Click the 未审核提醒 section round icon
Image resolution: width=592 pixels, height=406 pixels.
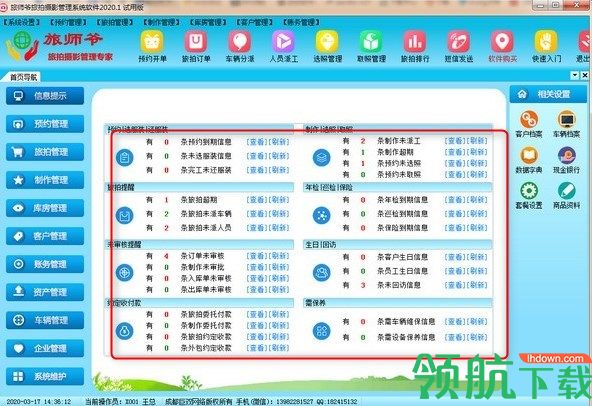tap(125, 273)
